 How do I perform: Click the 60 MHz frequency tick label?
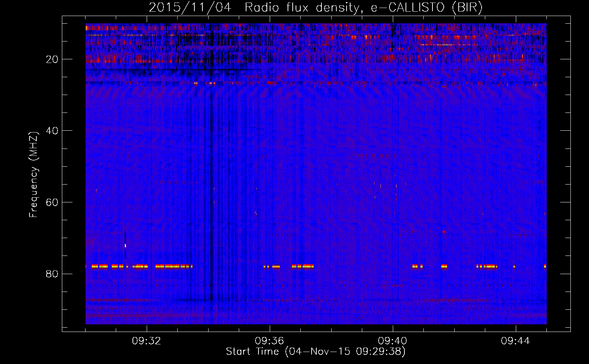[x=52, y=202]
